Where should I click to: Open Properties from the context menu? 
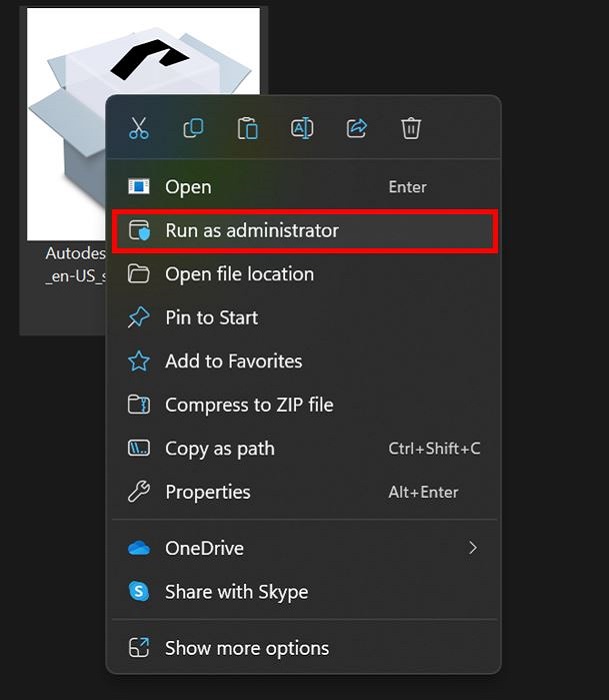304,492
